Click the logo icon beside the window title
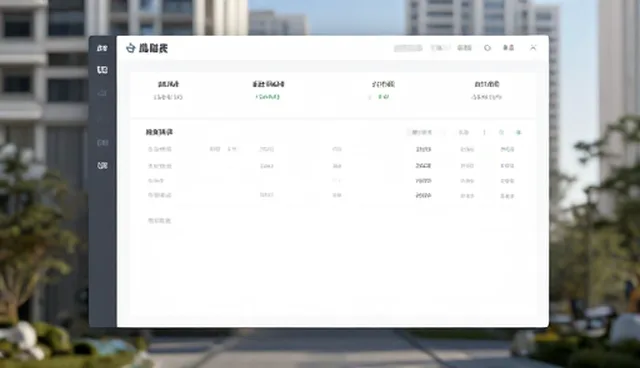Screen dimensions: 640x368 tap(130, 48)
